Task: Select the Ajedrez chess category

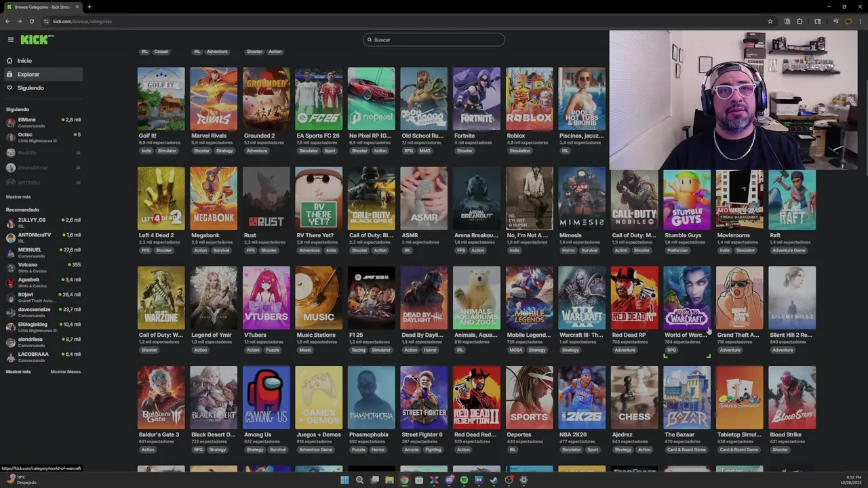Action: click(635, 398)
